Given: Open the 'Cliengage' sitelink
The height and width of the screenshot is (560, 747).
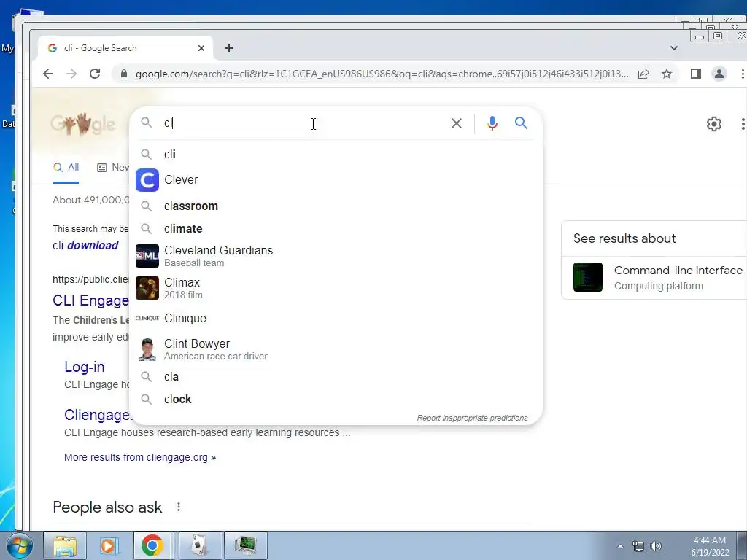Looking at the screenshot, I should [97, 415].
